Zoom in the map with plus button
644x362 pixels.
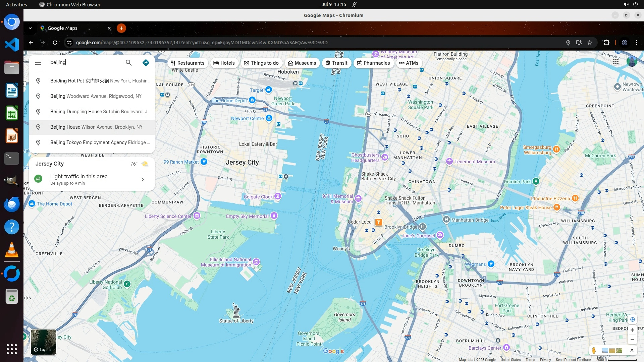632,330
